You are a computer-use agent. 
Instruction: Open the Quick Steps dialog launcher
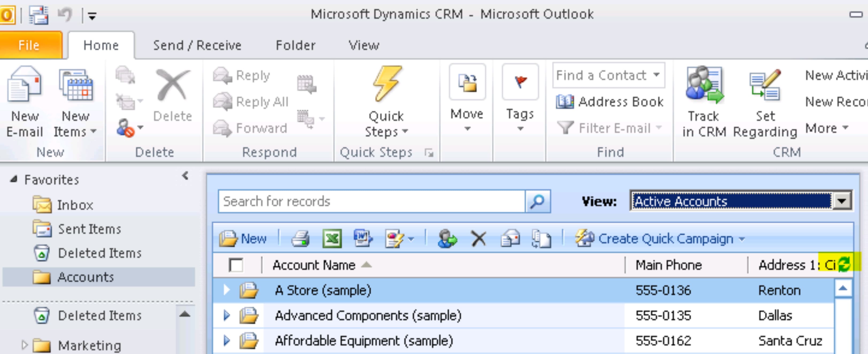429,153
